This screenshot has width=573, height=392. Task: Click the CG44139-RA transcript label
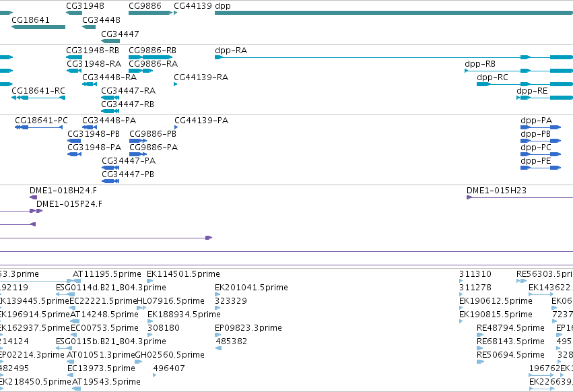point(201,77)
